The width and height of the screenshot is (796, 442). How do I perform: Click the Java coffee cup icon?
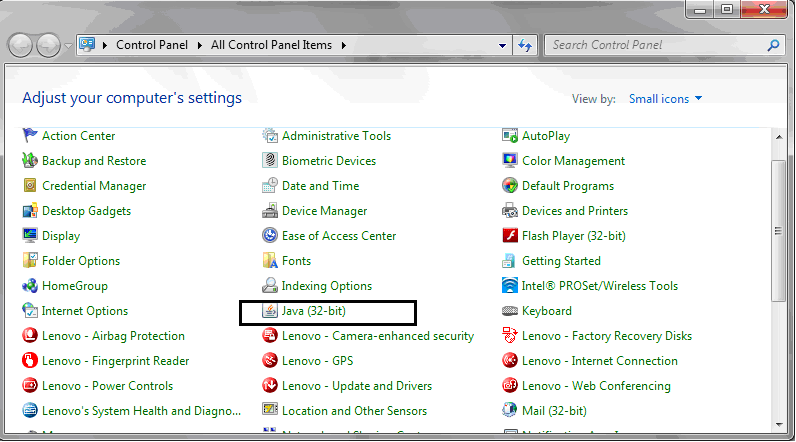tap(270, 310)
